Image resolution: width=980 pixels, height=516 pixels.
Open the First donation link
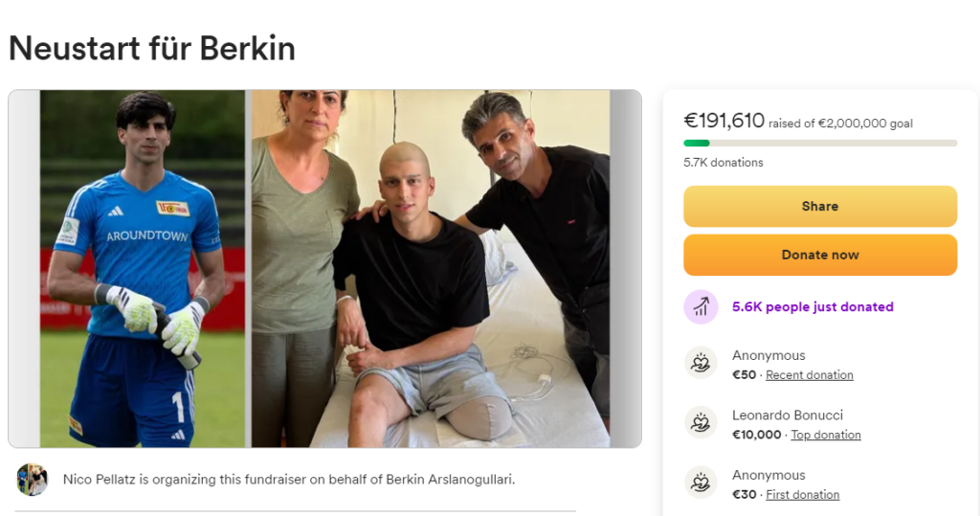[x=803, y=495]
